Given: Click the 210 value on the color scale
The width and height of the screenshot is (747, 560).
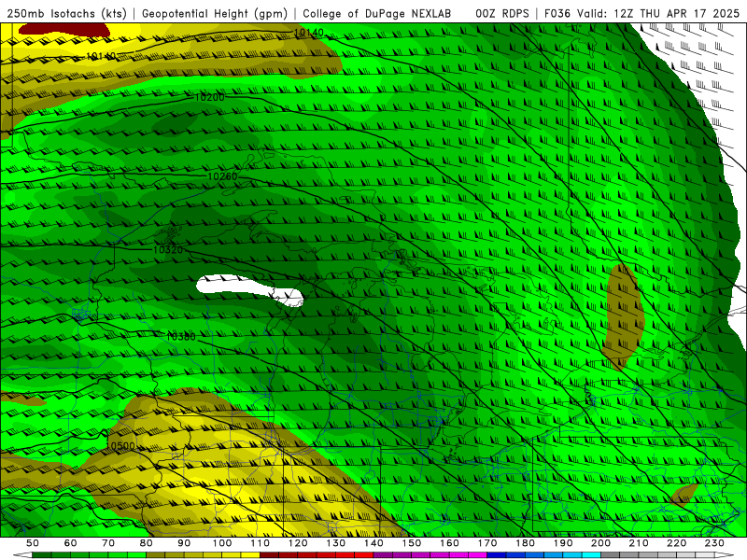Looking at the screenshot, I should pyautogui.click(x=639, y=543).
